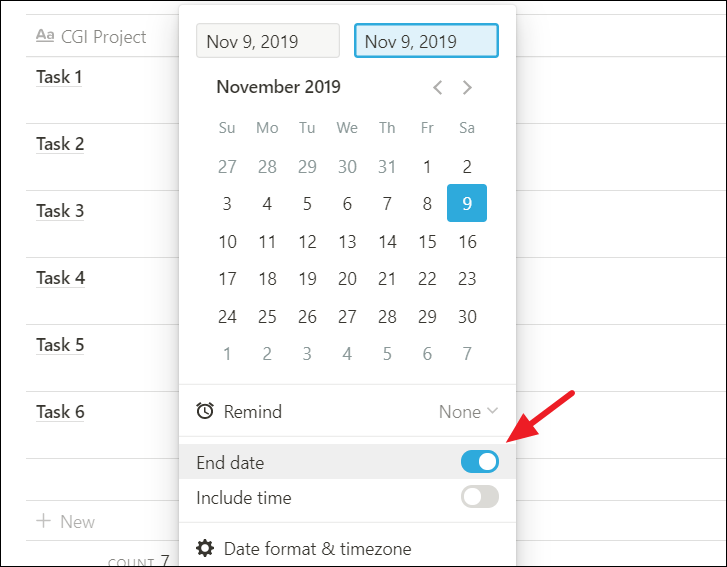Screen dimensions: 727x567
Task: Go to previous month with left chevron
Action: pos(437,87)
